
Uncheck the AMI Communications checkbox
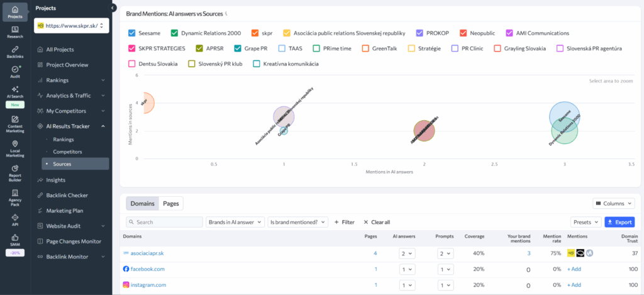(x=509, y=33)
